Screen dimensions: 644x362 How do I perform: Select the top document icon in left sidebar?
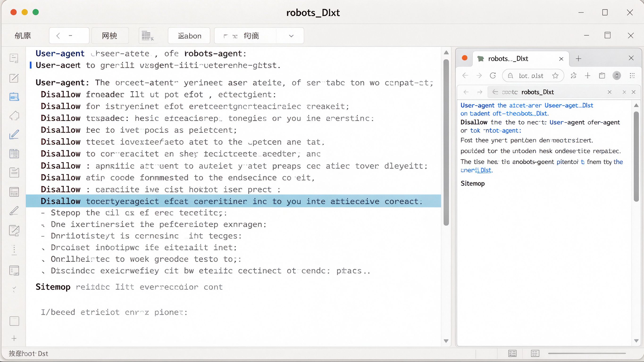14,58
